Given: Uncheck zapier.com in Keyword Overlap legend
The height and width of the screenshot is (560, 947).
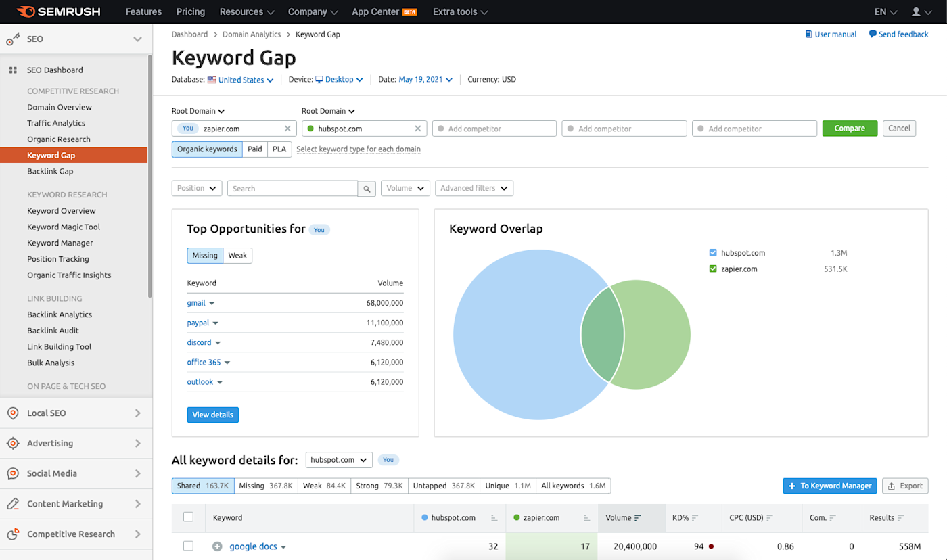Looking at the screenshot, I should 713,269.
